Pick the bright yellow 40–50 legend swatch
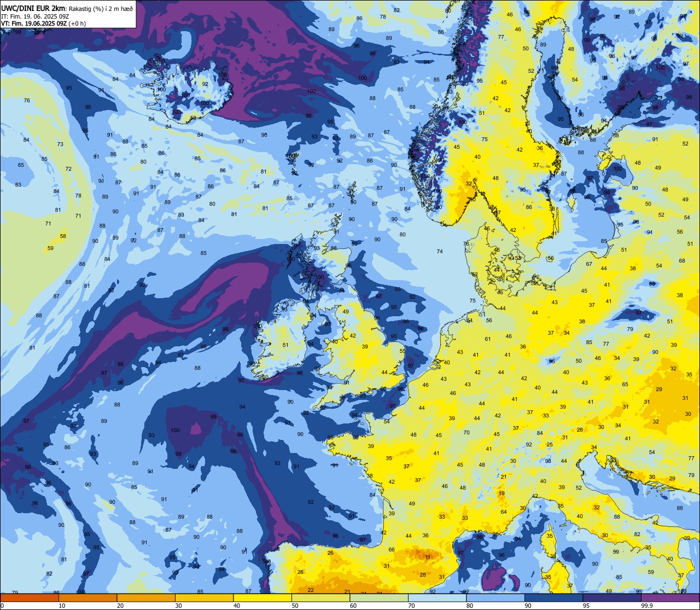The image size is (700, 610). [x=262, y=597]
